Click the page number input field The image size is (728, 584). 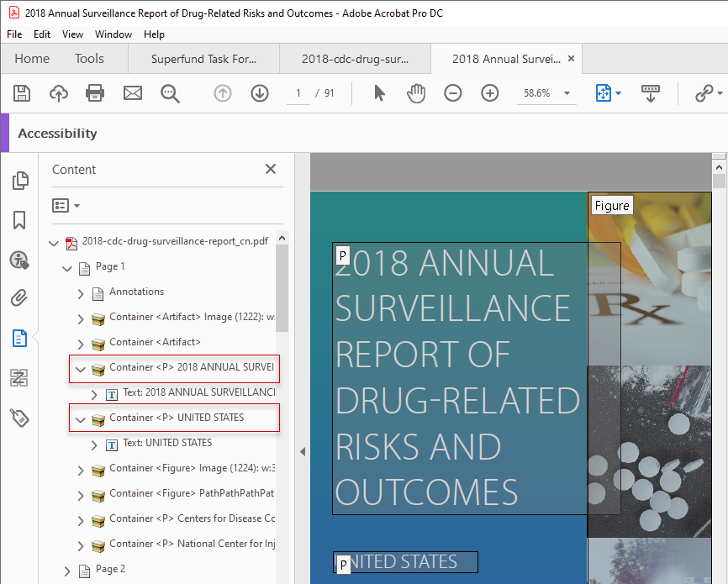298,93
